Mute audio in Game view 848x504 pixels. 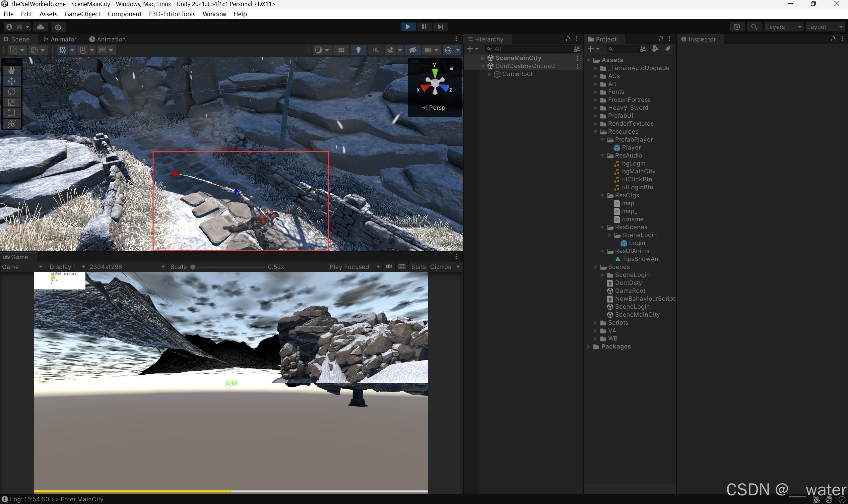click(389, 267)
